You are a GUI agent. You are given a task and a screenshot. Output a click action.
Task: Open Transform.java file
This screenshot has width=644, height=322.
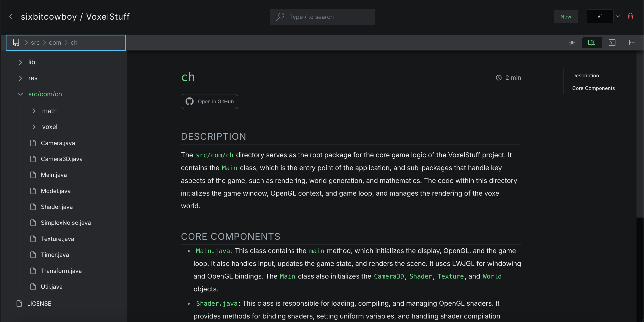(x=61, y=271)
